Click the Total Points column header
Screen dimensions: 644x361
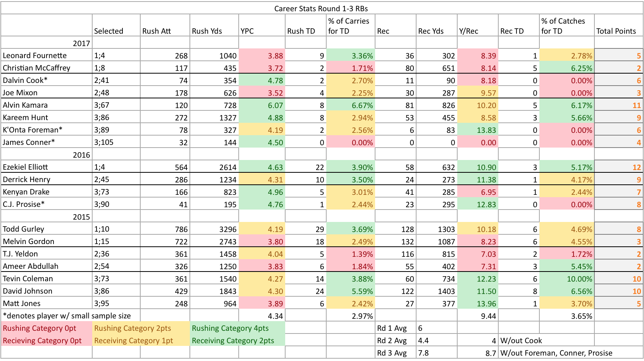point(618,26)
